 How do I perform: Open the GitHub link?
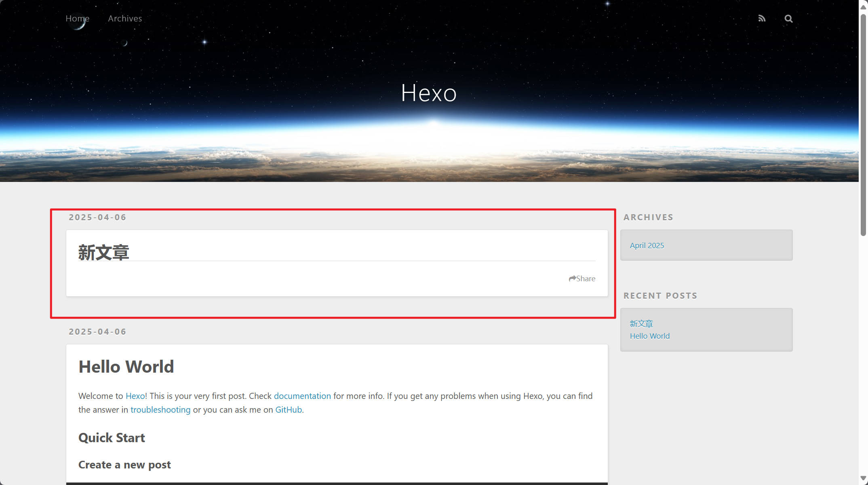click(288, 409)
